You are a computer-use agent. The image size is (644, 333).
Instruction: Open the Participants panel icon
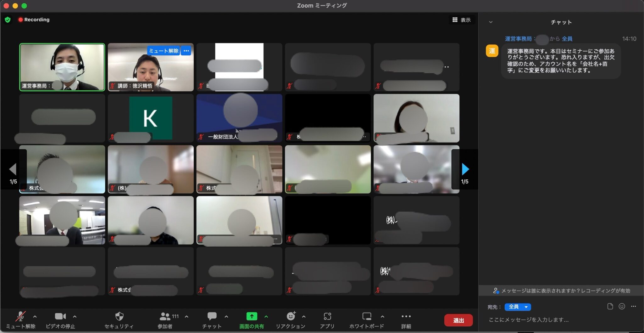pyautogui.click(x=165, y=316)
